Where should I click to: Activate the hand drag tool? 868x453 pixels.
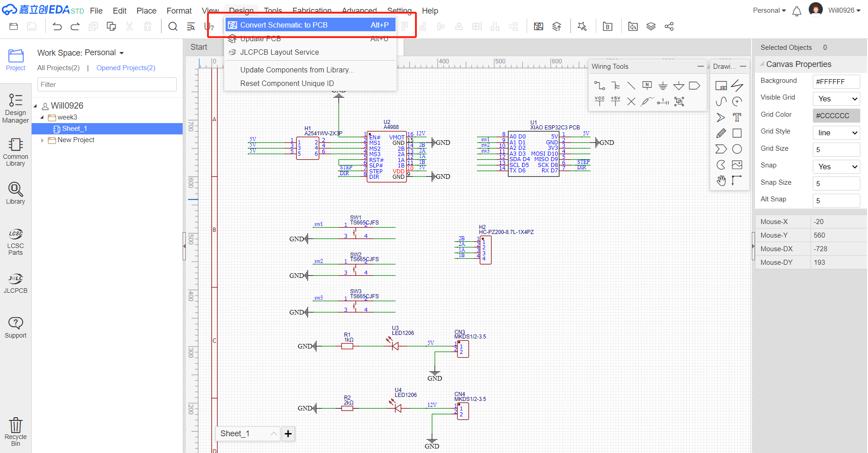pyautogui.click(x=721, y=181)
